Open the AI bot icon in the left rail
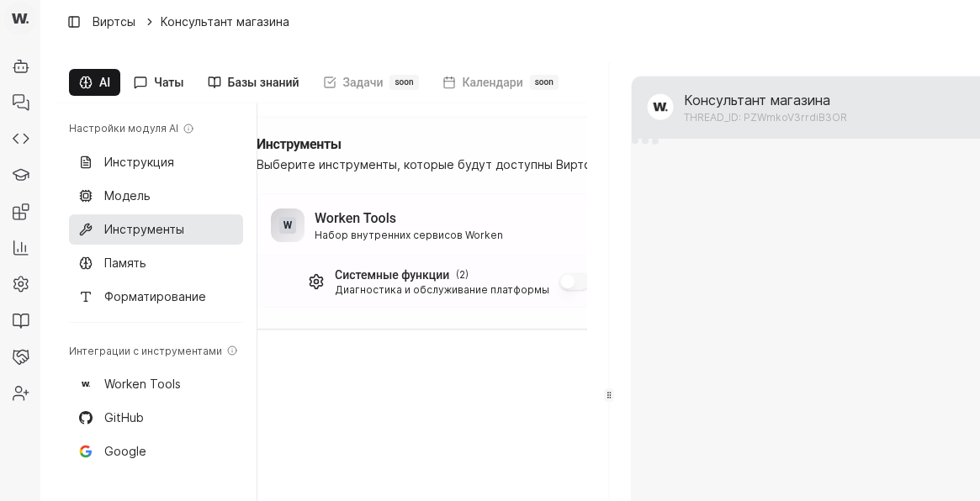The height and width of the screenshot is (501, 980). click(x=20, y=66)
